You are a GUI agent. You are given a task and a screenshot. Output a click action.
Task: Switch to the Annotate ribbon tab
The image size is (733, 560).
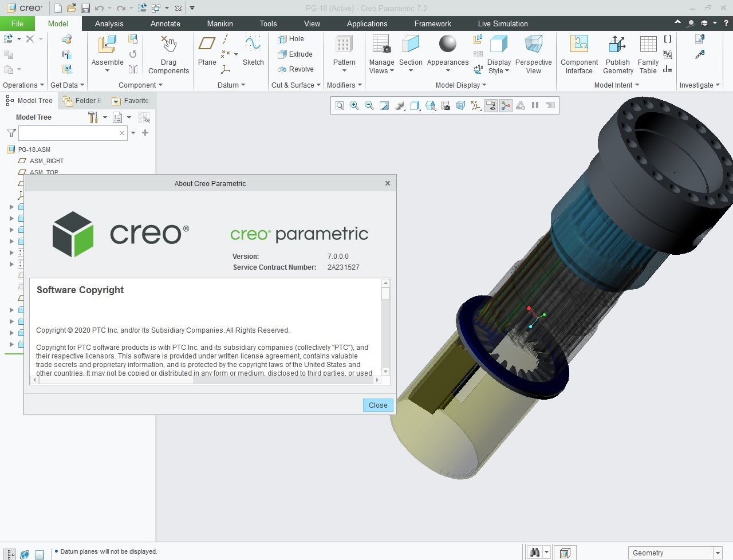click(165, 23)
